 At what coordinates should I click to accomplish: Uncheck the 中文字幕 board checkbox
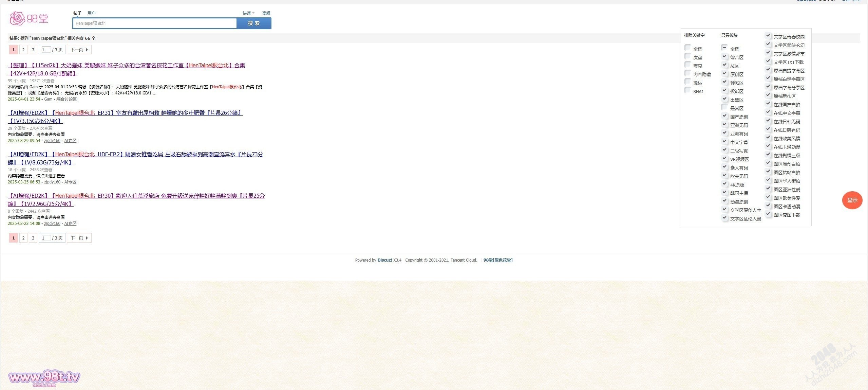point(724,141)
